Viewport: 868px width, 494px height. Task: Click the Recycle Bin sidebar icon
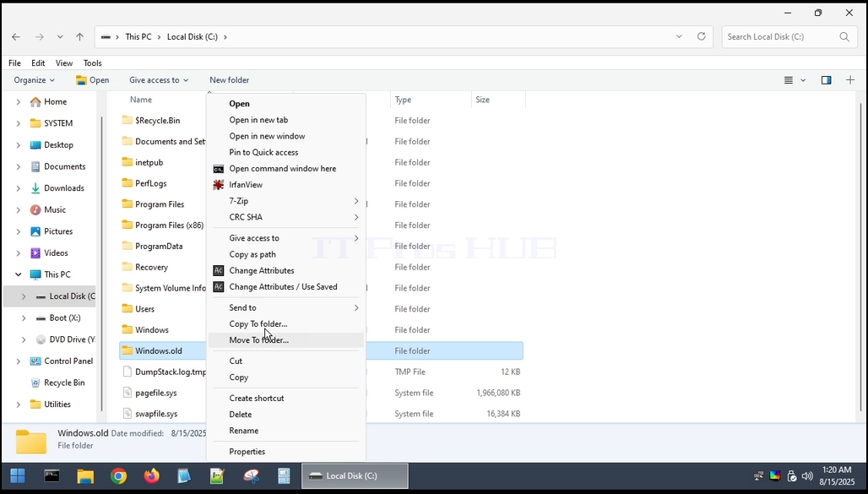click(35, 383)
